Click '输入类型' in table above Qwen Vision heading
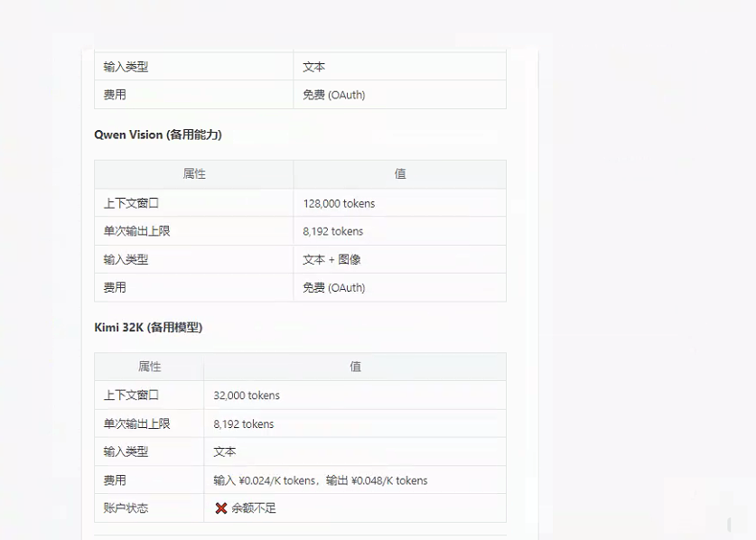The width and height of the screenshot is (756, 540). coord(126,67)
